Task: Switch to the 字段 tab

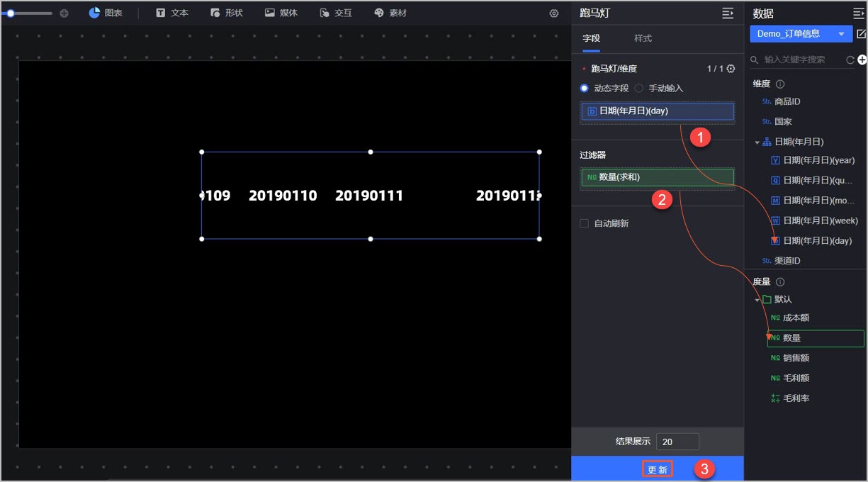Action: tap(591, 38)
